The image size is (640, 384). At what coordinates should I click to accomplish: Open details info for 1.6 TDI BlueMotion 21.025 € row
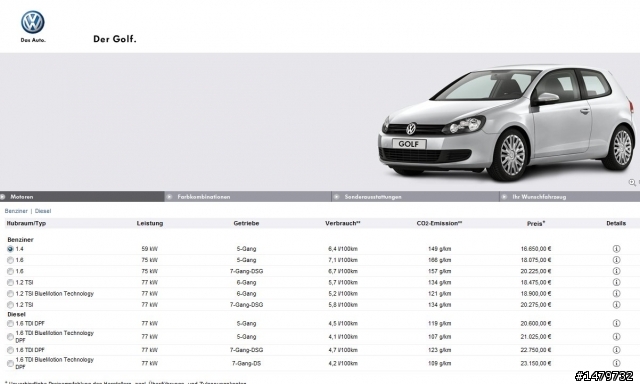pyautogui.click(x=616, y=337)
